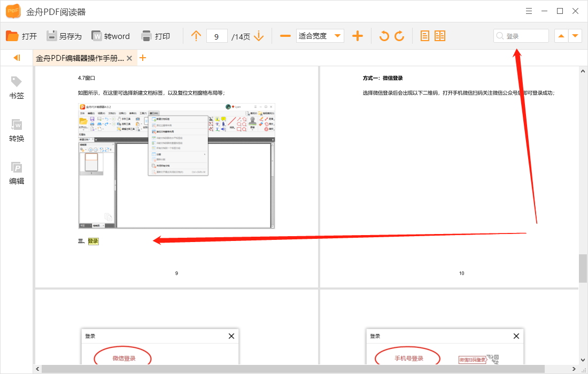The width and height of the screenshot is (588, 374).
Task: Collapse the sidebar with the left arrow
Action: tap(16, 57)
